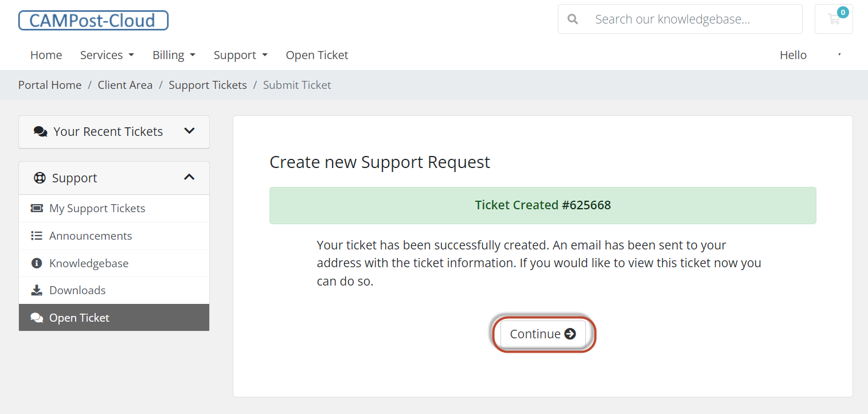Click the list icon beside Announcements
868x414 pixels.
point(37,236)
